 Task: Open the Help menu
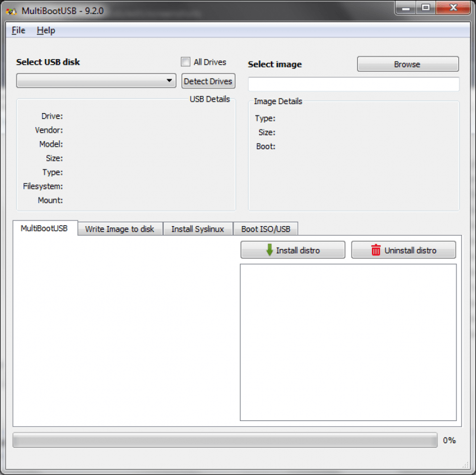click(46, 30)
